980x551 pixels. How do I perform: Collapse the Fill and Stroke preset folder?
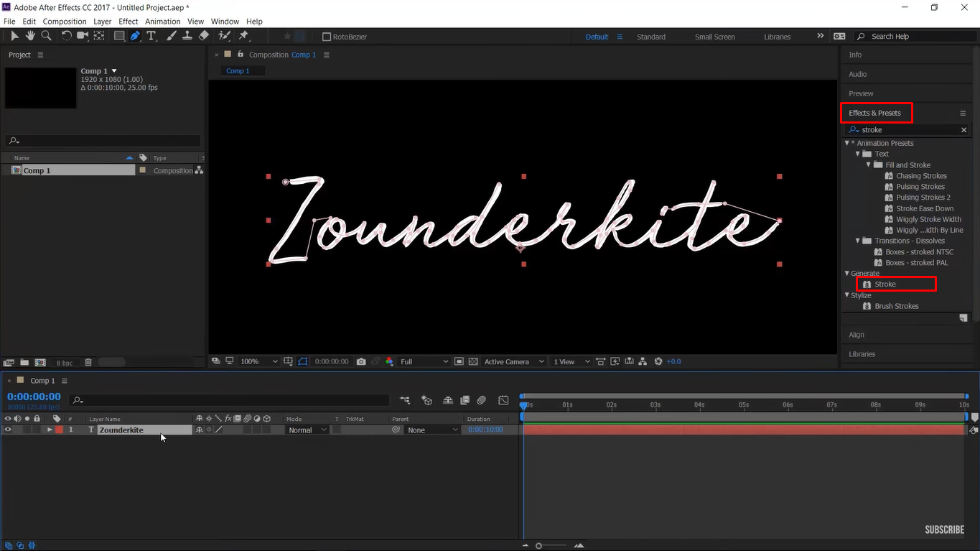coord(867,165)
